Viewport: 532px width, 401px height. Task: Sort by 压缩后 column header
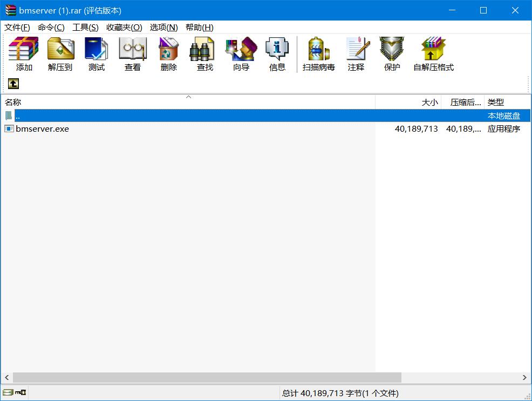462,102
